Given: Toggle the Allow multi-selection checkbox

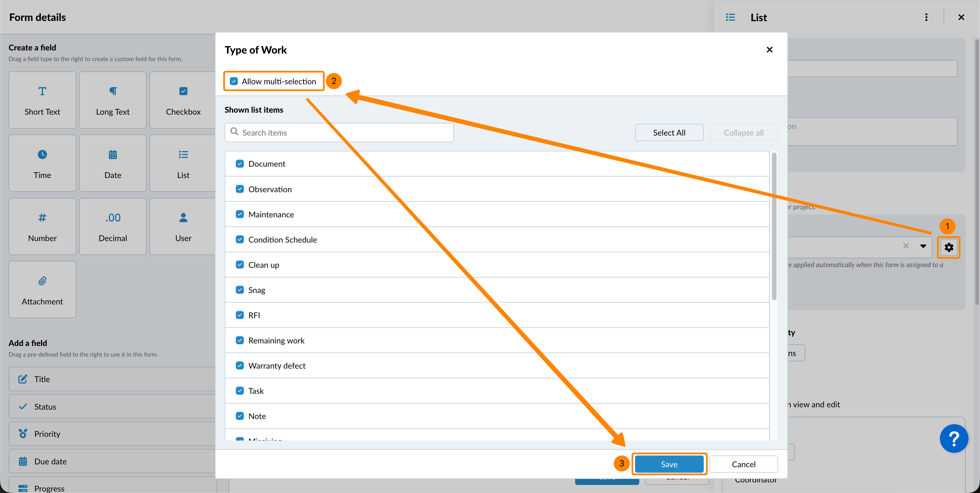Looking at the screenshot, I should [x=234, y=81].
